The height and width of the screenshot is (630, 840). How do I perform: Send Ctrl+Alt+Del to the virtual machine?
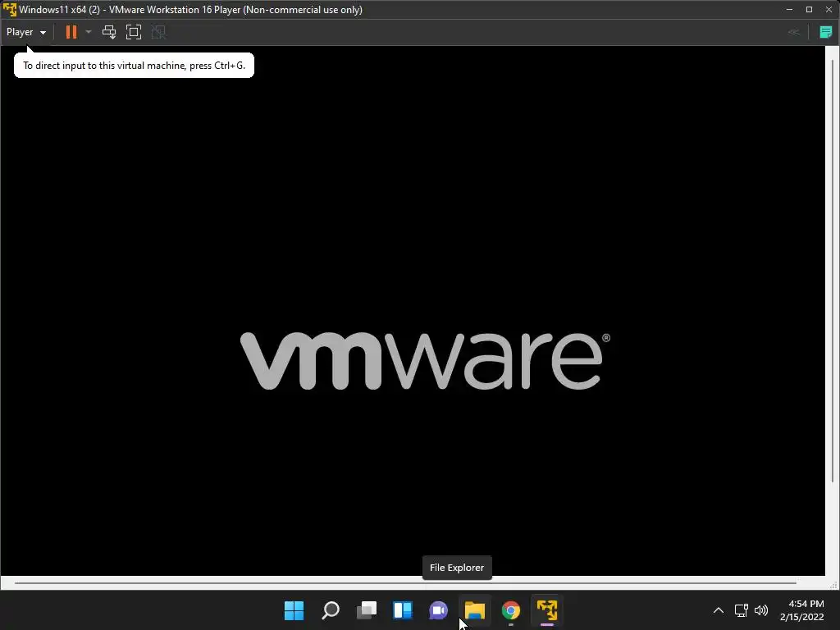click(109, 32)
